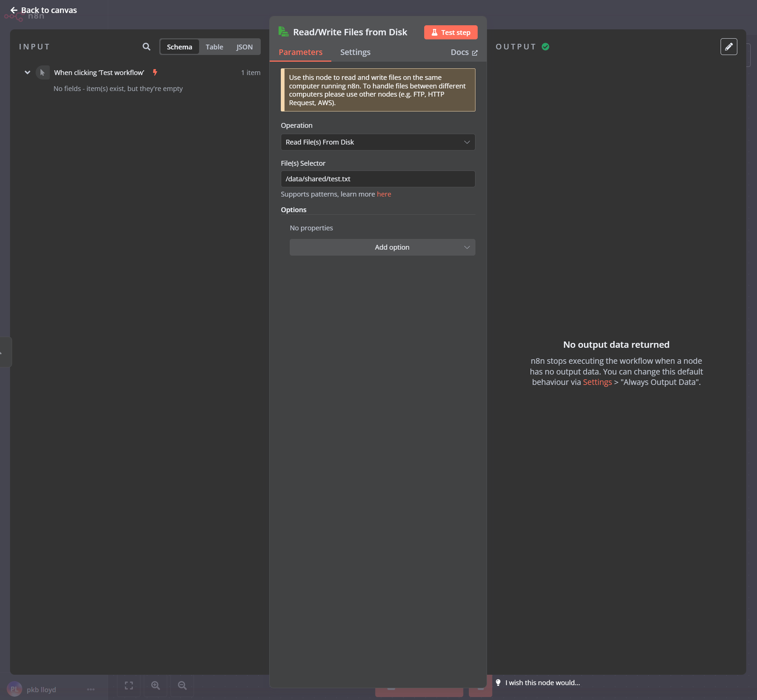Open the Add option dropdown
The height and width of the screenshot is (700, 757).
point(382,247)
